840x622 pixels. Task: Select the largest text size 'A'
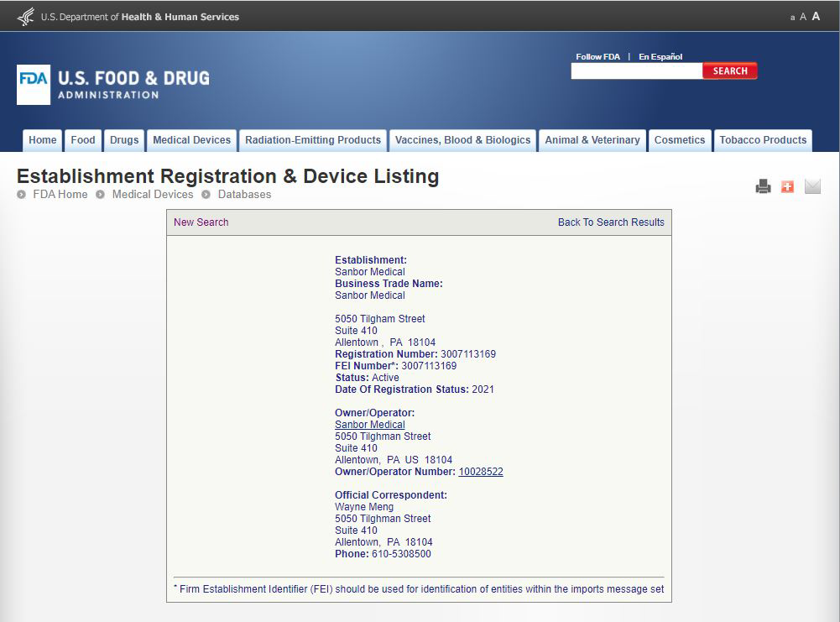[x=816, y=16]
